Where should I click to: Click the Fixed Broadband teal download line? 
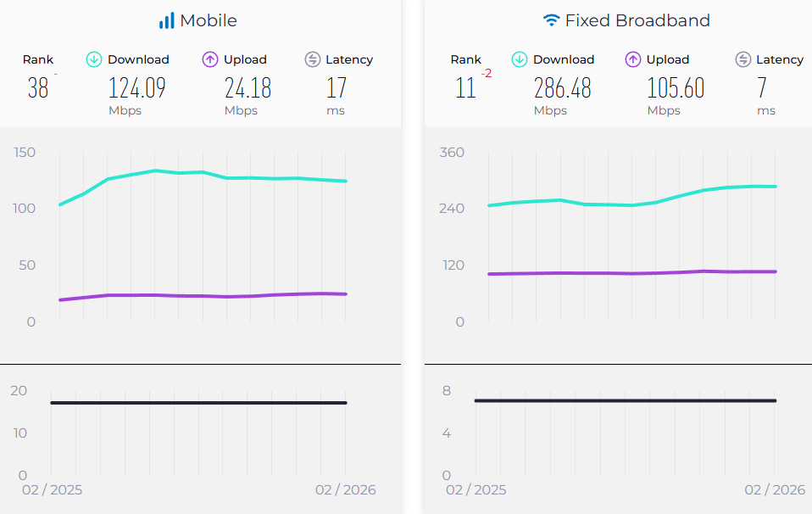tap(631, 204)
